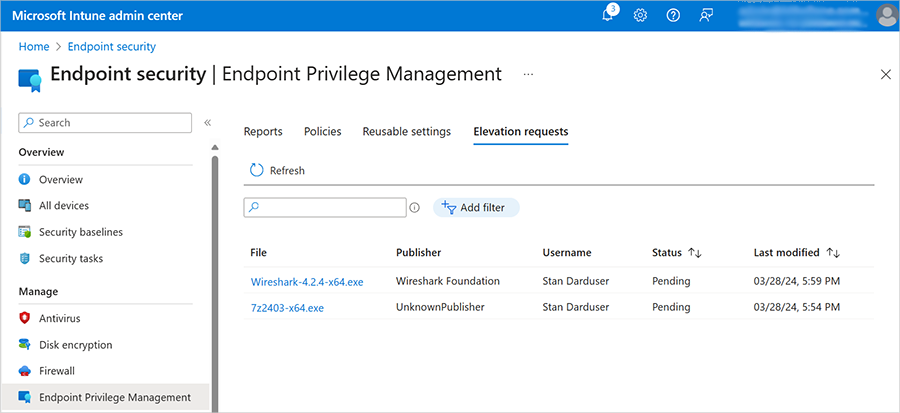Open Overview in sidebar menu

click(x=61, y=180)
